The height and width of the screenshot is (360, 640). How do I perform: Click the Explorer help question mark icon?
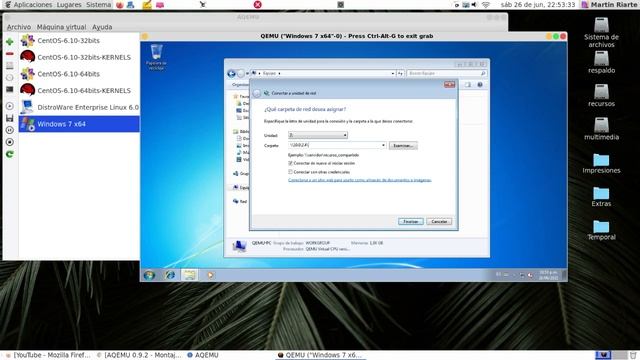(480, 85)
